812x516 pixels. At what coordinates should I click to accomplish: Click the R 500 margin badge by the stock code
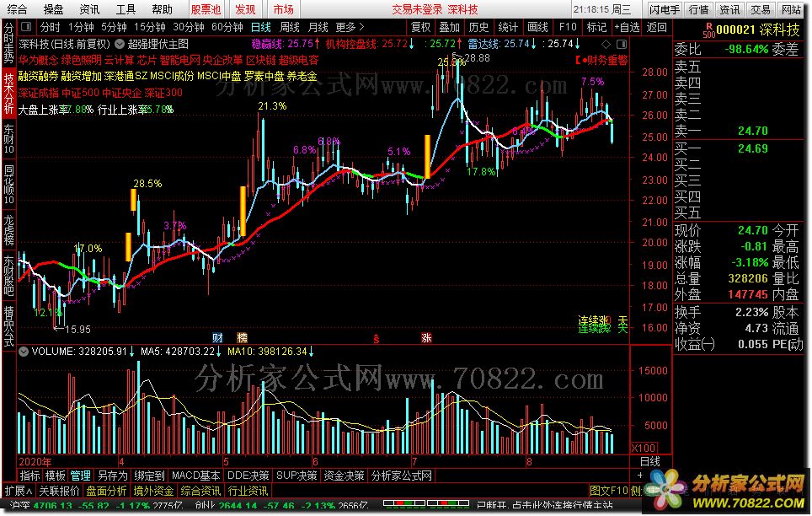pos(708,30)
